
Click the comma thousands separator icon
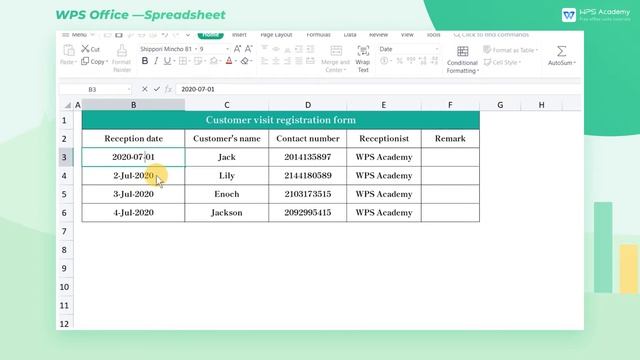tap(411, 61)
